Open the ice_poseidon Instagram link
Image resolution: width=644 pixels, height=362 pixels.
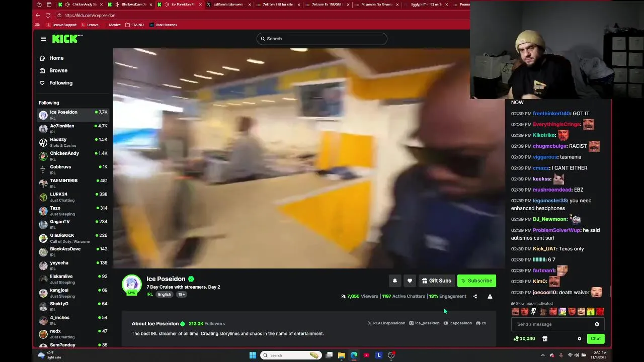coord(424,323)
